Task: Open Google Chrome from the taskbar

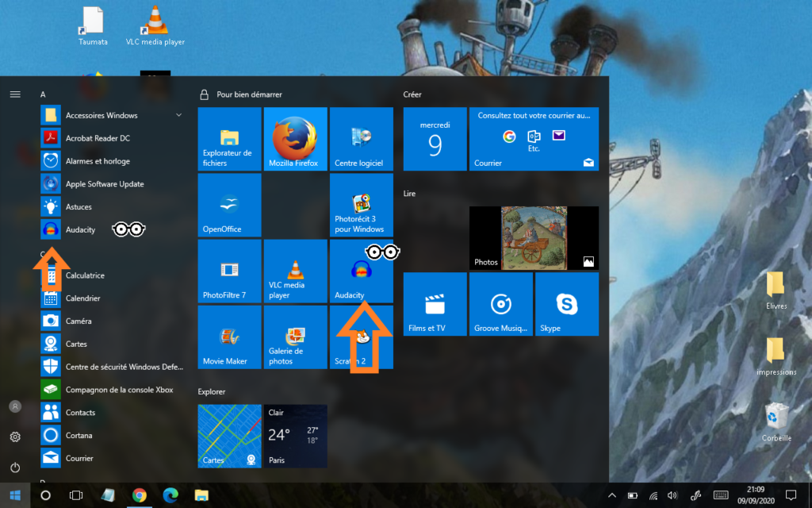Action: click(x=139, y=495)
